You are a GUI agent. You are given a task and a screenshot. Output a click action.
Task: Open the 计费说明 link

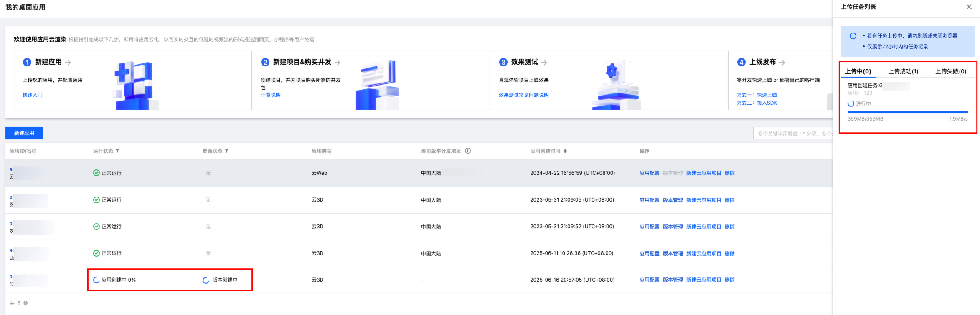click(271, 95)
